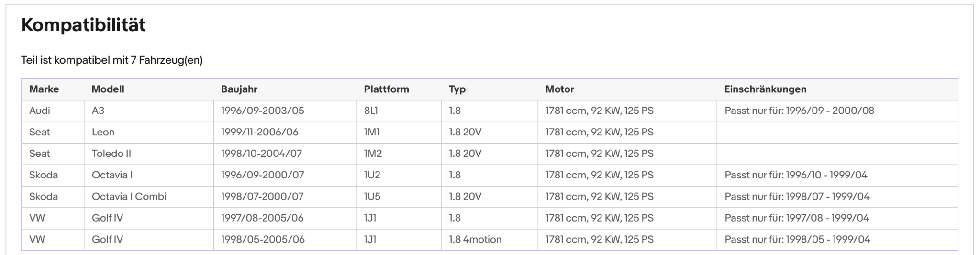The image size is (980, 255).
Task: Click Golf IV cell in the 1.8 4motion row
Action: click(149, 240)
